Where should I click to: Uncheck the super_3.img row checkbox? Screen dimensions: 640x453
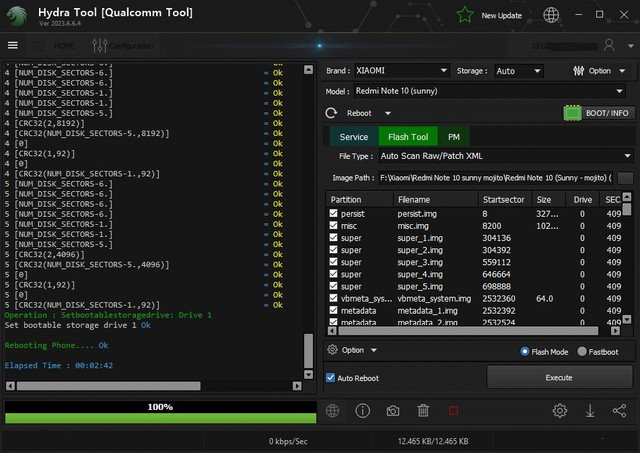click(333, 262)
